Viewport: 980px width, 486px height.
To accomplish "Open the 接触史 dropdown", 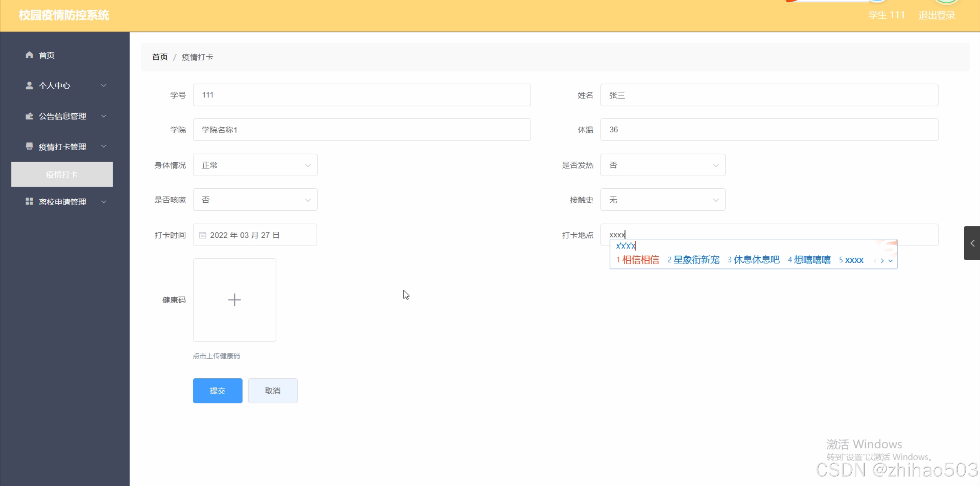I will (x=663, y=200).
